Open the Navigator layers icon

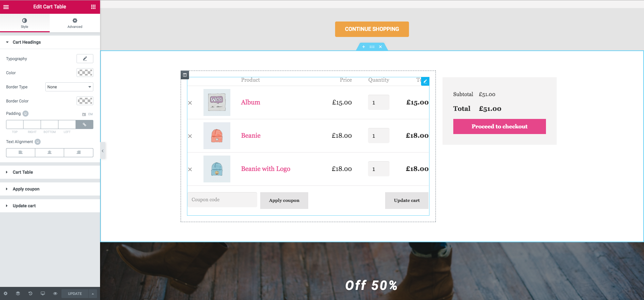(18, 294)
